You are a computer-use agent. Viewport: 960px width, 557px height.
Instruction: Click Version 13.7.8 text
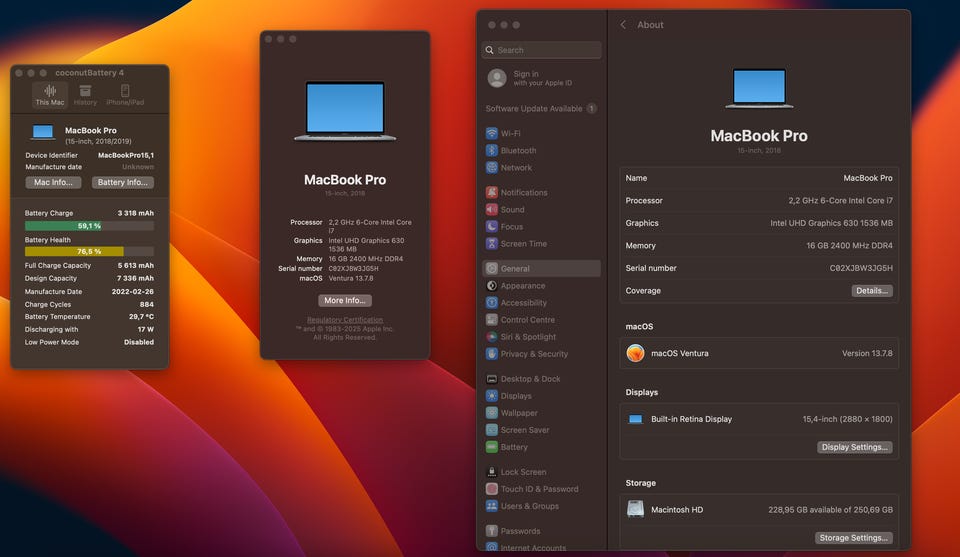(x=867, y=353)
